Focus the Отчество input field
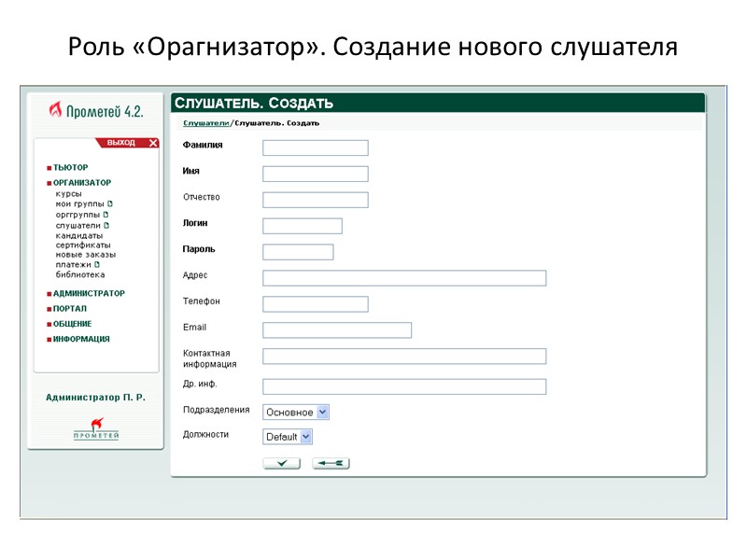Viewport: 747px width, 560px height. pyautogui.click(x=316, y=200)
